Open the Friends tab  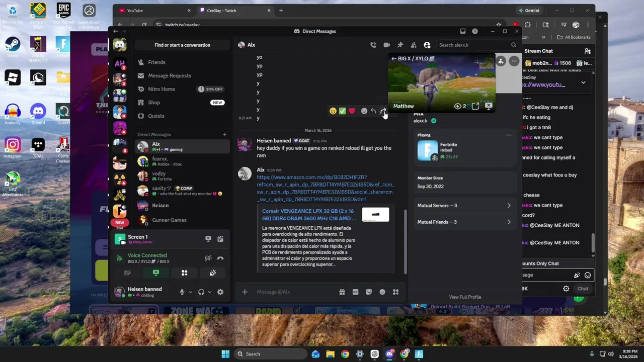click(x=182, y=62)
